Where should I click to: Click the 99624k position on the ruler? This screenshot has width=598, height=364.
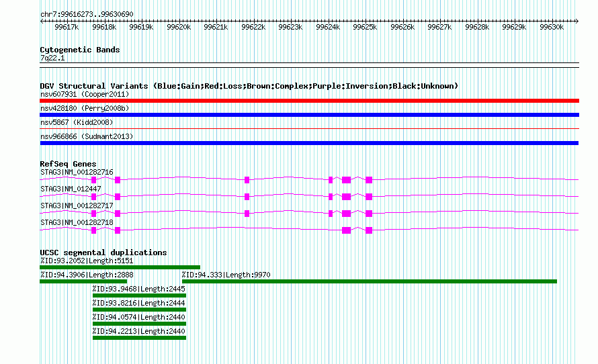click(x=328, y=28)
